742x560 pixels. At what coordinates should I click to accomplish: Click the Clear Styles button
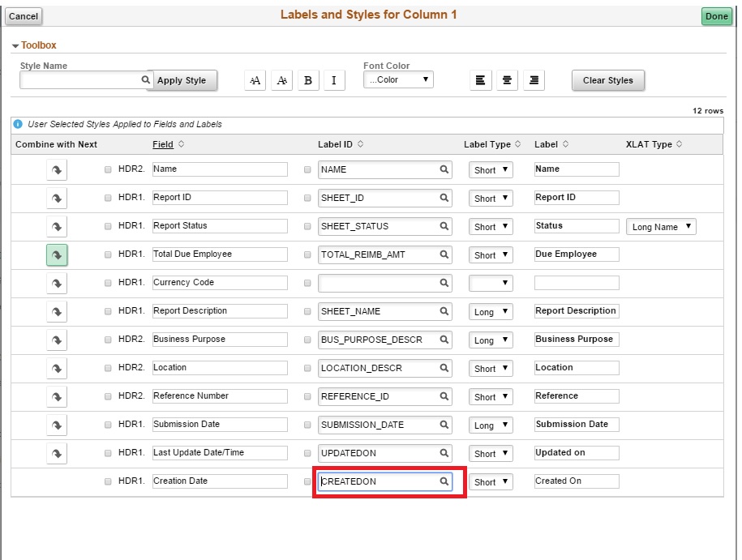click(608, 80)
